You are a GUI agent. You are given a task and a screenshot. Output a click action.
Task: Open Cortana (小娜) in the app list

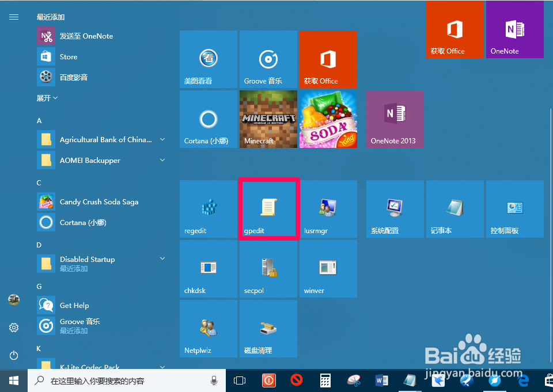point(103,222)
